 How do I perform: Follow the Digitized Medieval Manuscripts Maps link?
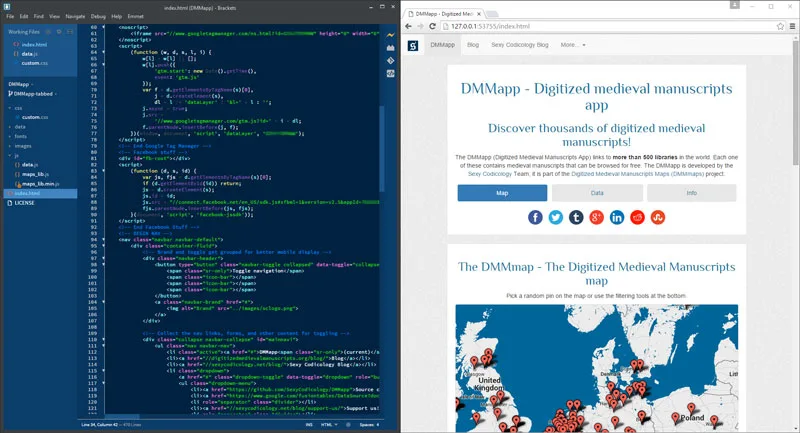coord(637,174)
